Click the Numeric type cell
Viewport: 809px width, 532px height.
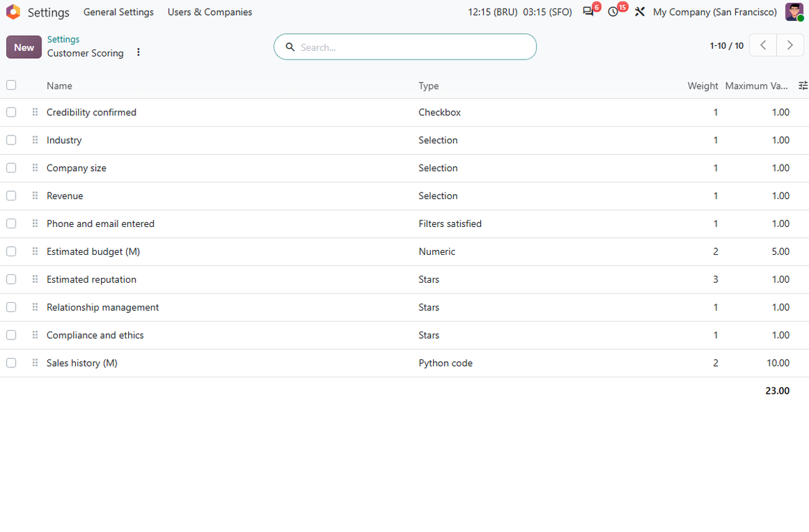tap(437, 251)
